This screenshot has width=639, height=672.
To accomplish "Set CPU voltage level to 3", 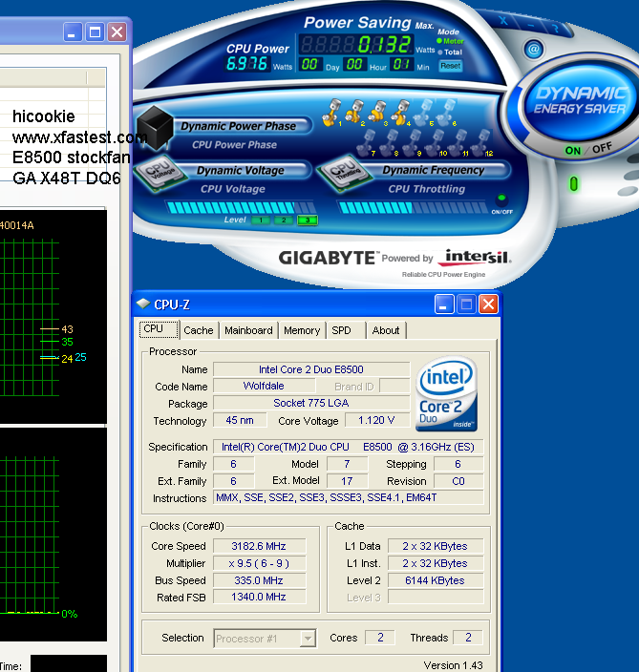I will tap(306, 220).
